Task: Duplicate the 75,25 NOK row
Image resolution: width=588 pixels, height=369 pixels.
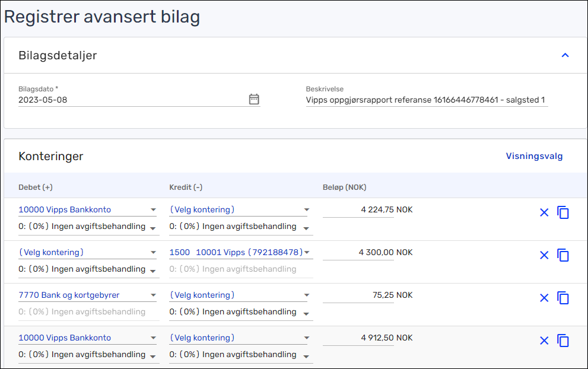Action: tap(563, 298)
